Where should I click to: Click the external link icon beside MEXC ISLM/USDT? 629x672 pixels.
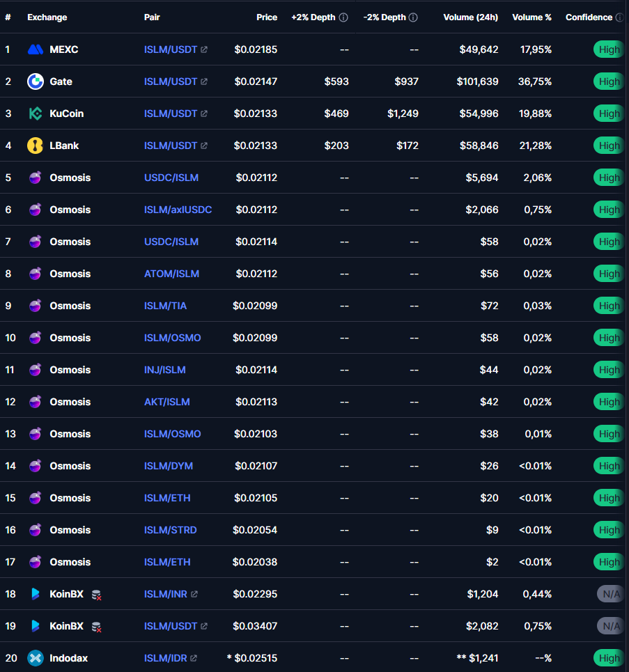(x=204, y=49)
